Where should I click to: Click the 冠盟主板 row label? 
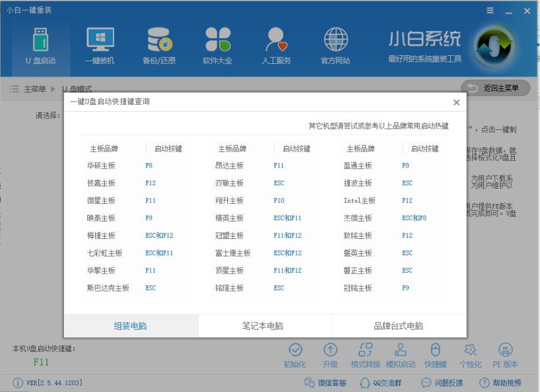pos(229,236)
